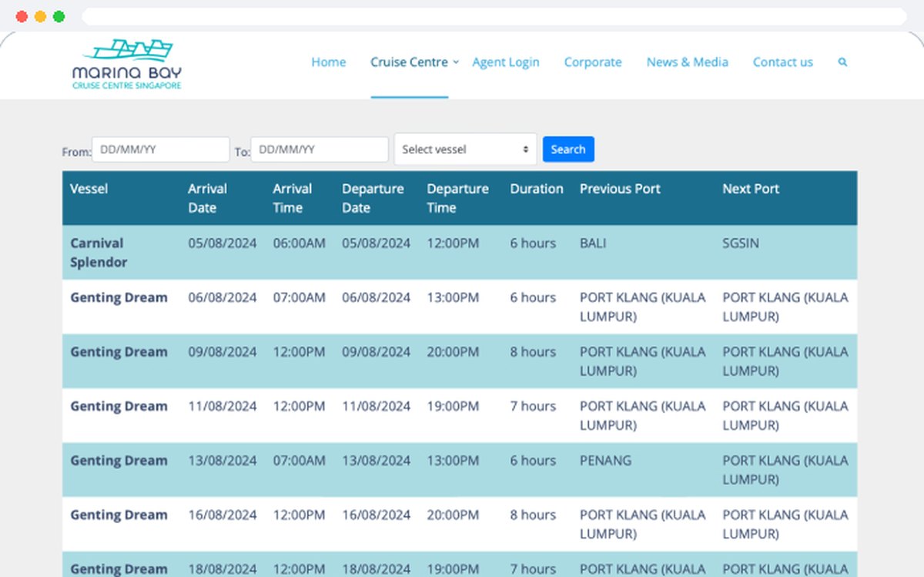Click the 06:00AM arrival time cell

299,243
